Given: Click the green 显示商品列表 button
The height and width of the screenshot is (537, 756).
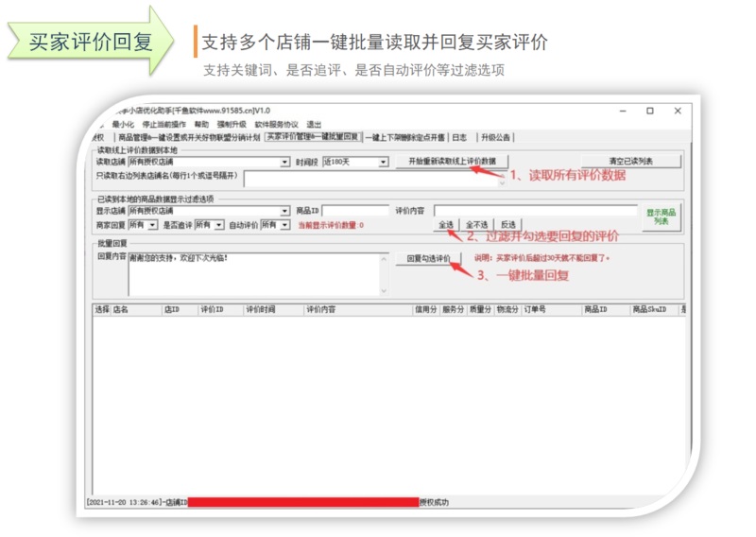Looking at the screenshot, I should click(x=661, y=217).
